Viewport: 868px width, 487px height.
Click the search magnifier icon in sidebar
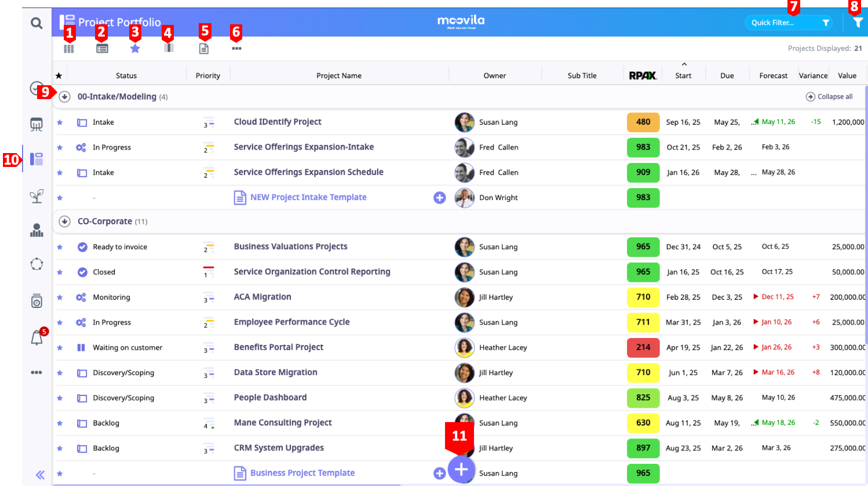click(x=37, y=23)
